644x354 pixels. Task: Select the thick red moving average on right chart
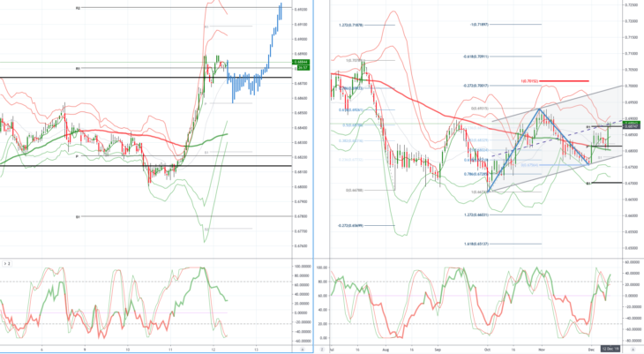[411, 99]
